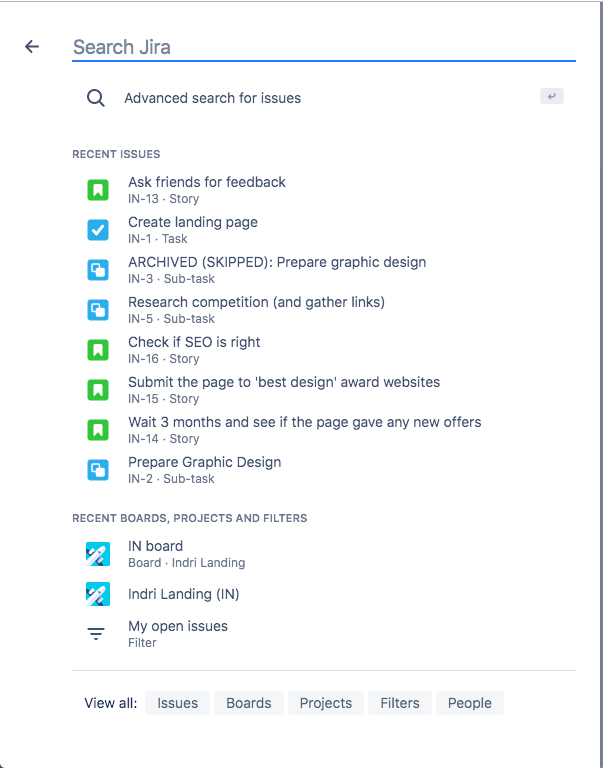Screen dimensions: 603x768
Task: Open the Indri Landing (IN) project
Action: click(324, 594)
